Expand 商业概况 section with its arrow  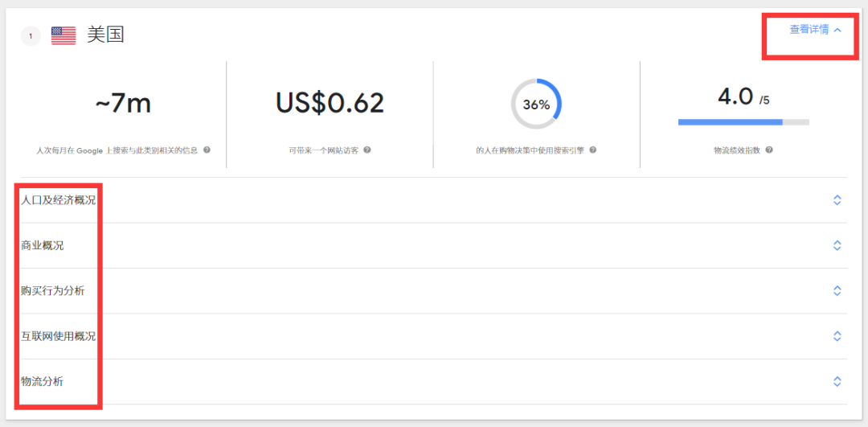pyautogui.click(x=837, y=245)
